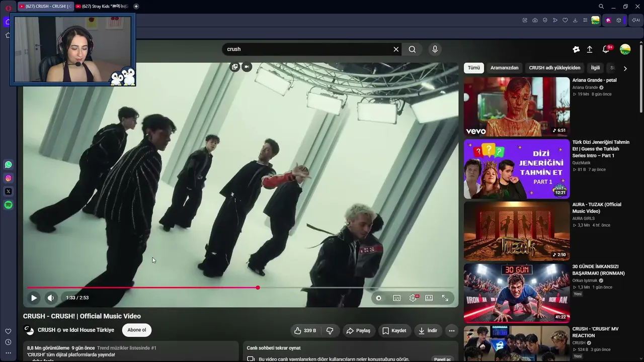Dislike the video
Screen dimensions: 644x362
[x=330, y=330]
